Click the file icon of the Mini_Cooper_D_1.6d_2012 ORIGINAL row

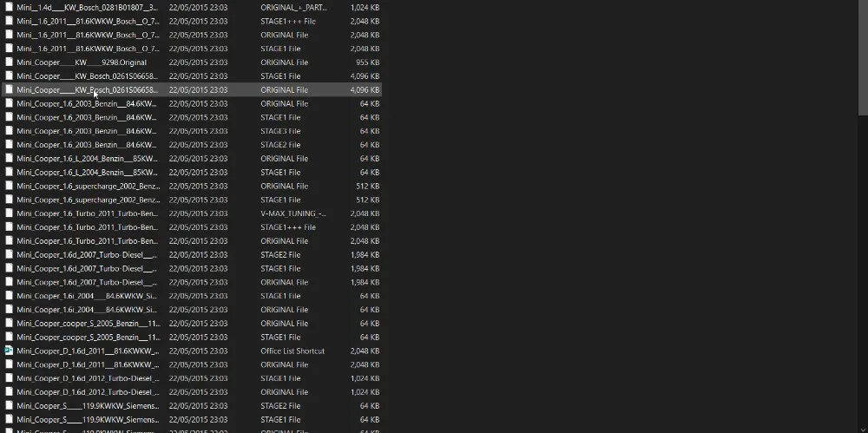9,391
